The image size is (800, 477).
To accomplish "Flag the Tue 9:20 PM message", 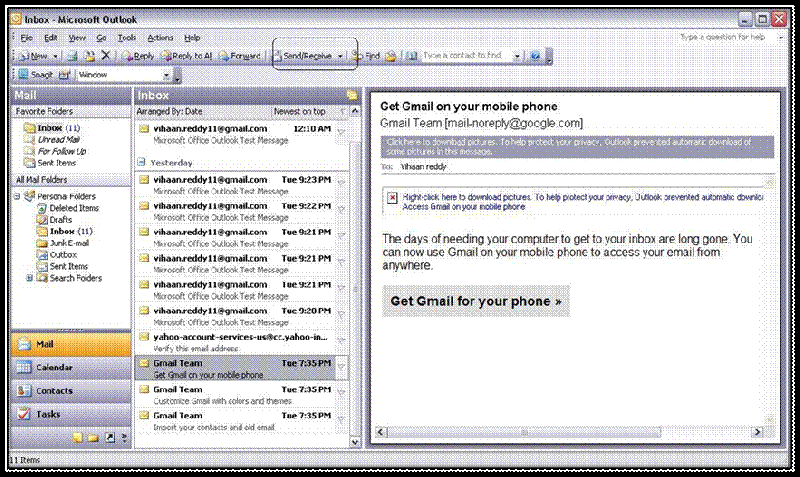I will pyautogui.click(x=341, y=314).
